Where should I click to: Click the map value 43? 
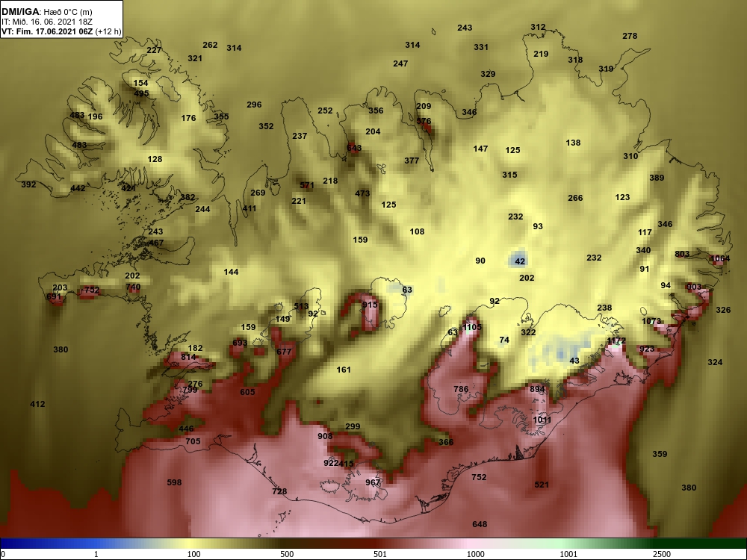(574, 361)
